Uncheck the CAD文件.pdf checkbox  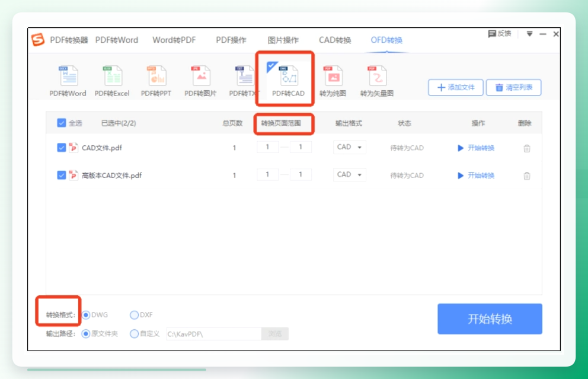point(62,148)
